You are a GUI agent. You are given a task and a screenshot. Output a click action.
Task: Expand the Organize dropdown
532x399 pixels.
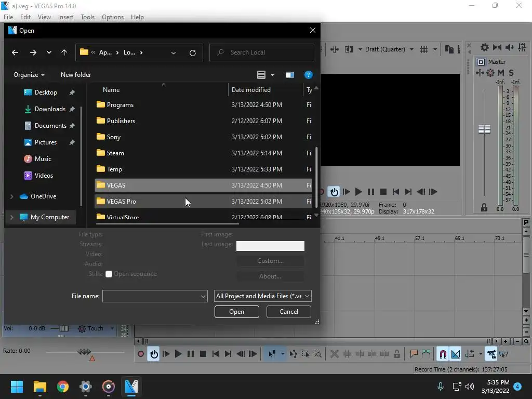[29, 75]
